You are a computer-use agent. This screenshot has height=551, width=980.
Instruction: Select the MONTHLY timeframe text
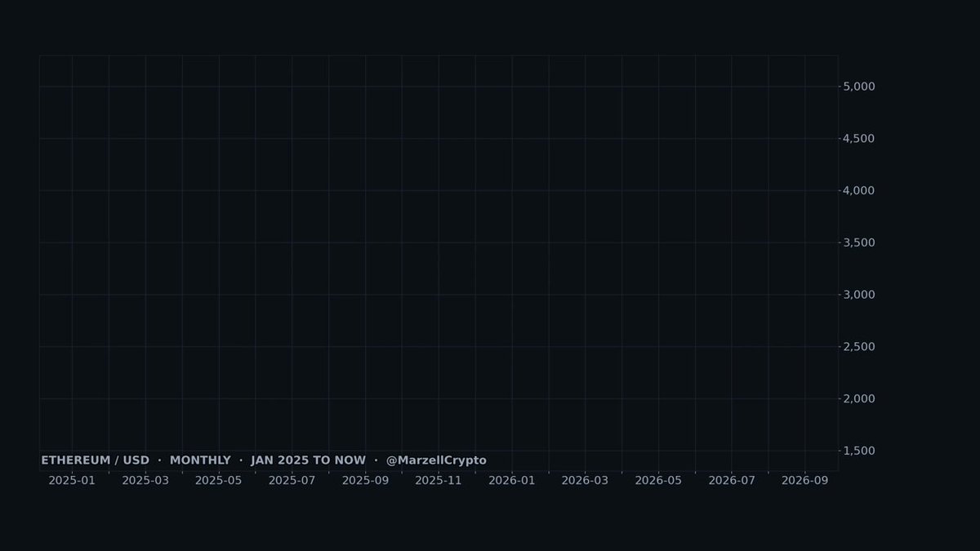pos(200,460)
